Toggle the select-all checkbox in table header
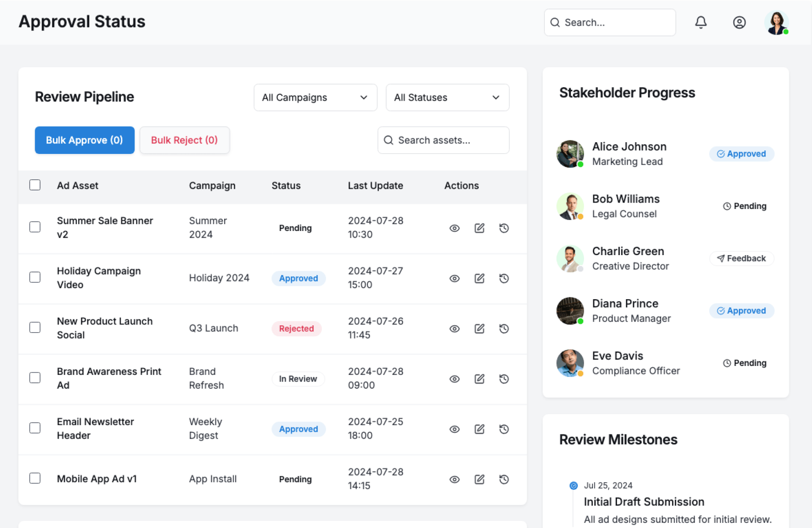Screen dimensions: 812x528 [35, 185]
